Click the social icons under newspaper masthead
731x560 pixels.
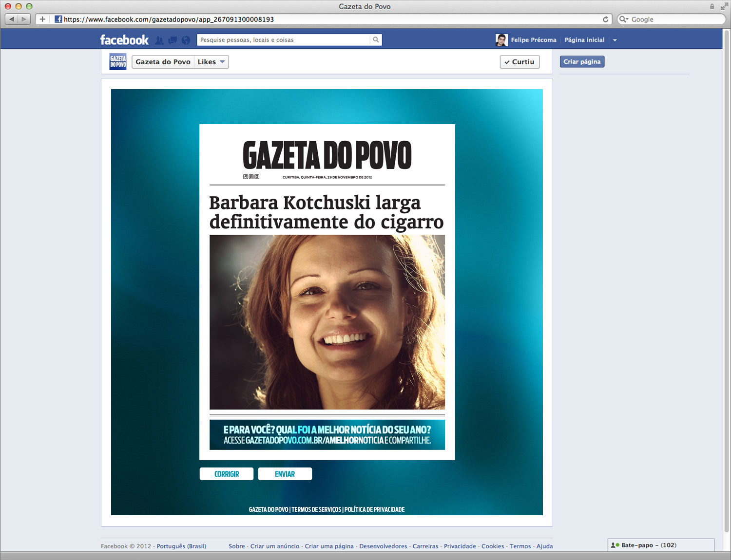tap(251, 177)
